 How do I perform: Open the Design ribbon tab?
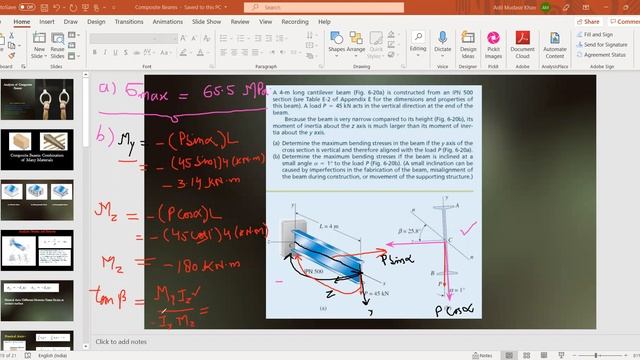tap(96, 22)
